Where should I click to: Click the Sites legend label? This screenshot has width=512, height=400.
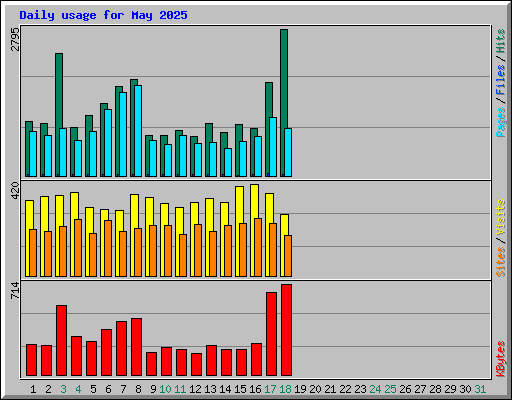tap(501, 262)
